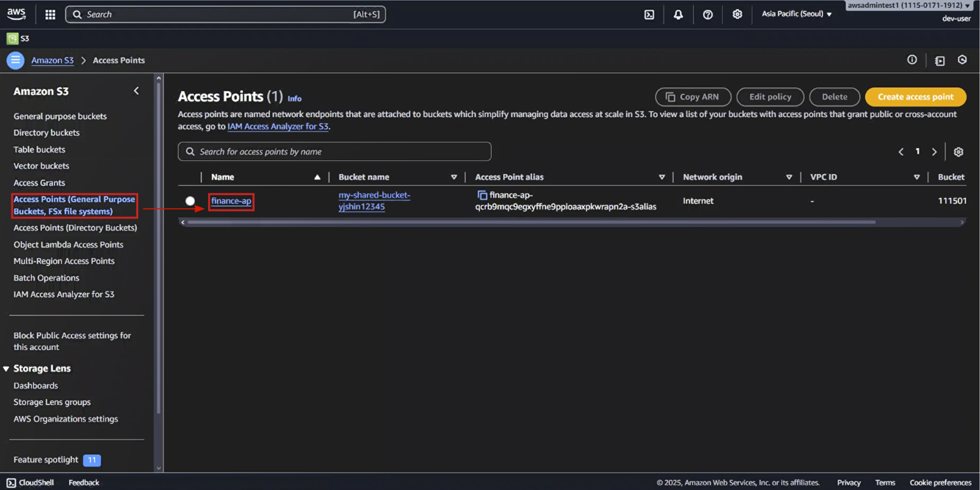Open the Privacy footer link
Viewport: 980px width, 490px height.
(849, 482)
